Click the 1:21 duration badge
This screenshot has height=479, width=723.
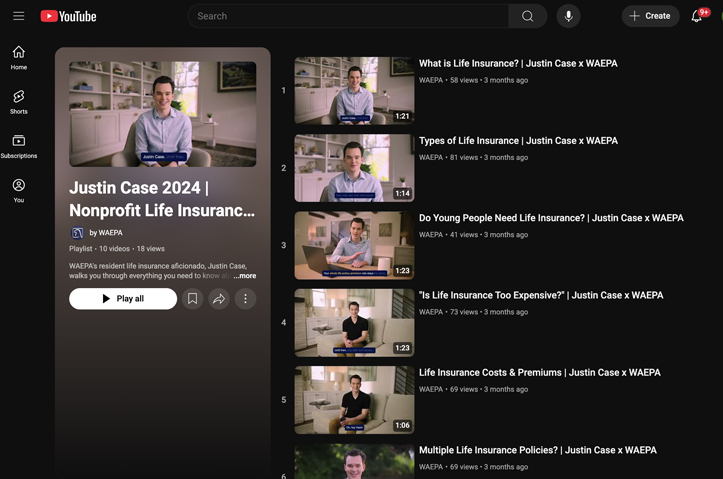tap(402, 116)
